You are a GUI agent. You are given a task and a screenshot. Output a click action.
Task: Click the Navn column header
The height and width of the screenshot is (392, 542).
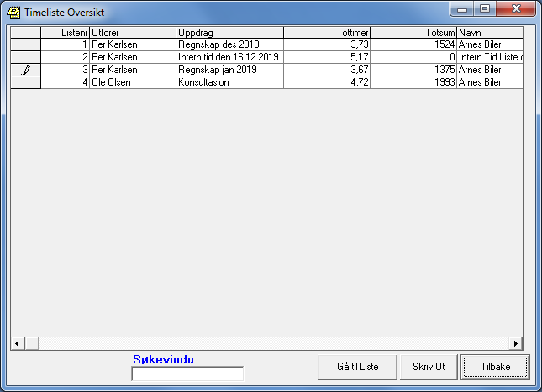pyautogui.click(x=489, y=32)
